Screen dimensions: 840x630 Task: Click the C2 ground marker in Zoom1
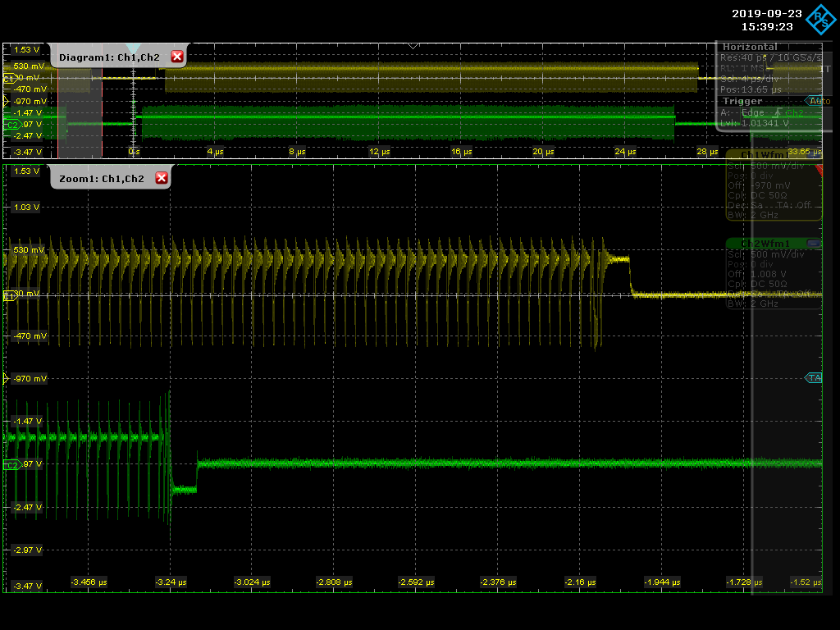click(x=11, y=465)
